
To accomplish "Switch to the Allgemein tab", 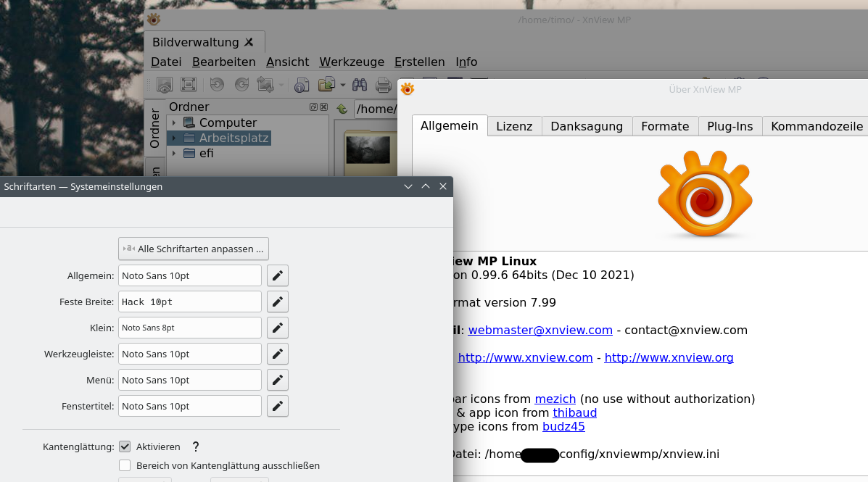I will (x=450, y=125).
